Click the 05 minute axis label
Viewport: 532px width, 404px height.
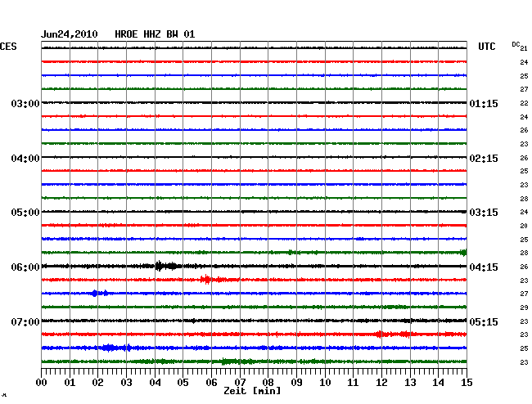pos(183,383)
